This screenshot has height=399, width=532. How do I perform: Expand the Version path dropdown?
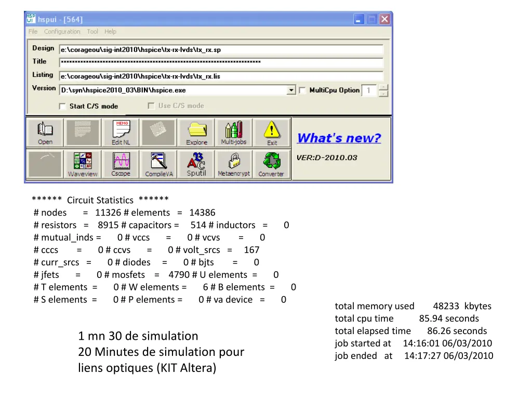(291, 90)
